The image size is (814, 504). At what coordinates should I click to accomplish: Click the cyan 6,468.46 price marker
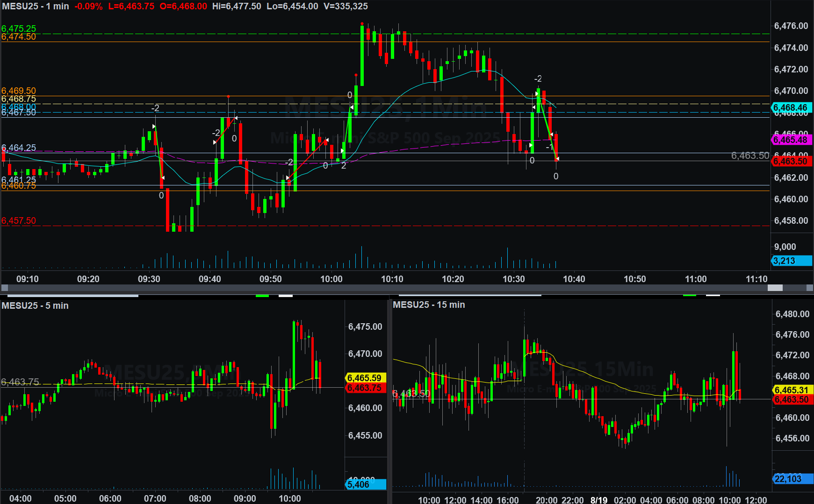791,108
